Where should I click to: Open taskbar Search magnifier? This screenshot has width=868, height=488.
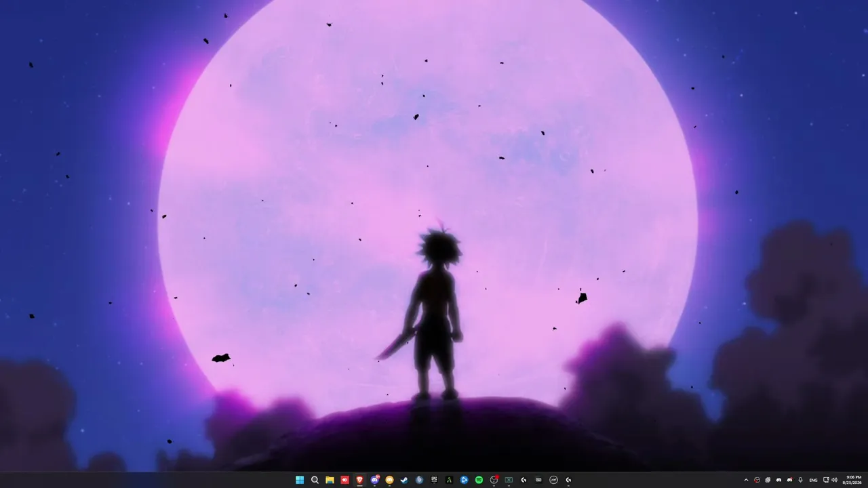coord(315,480)
